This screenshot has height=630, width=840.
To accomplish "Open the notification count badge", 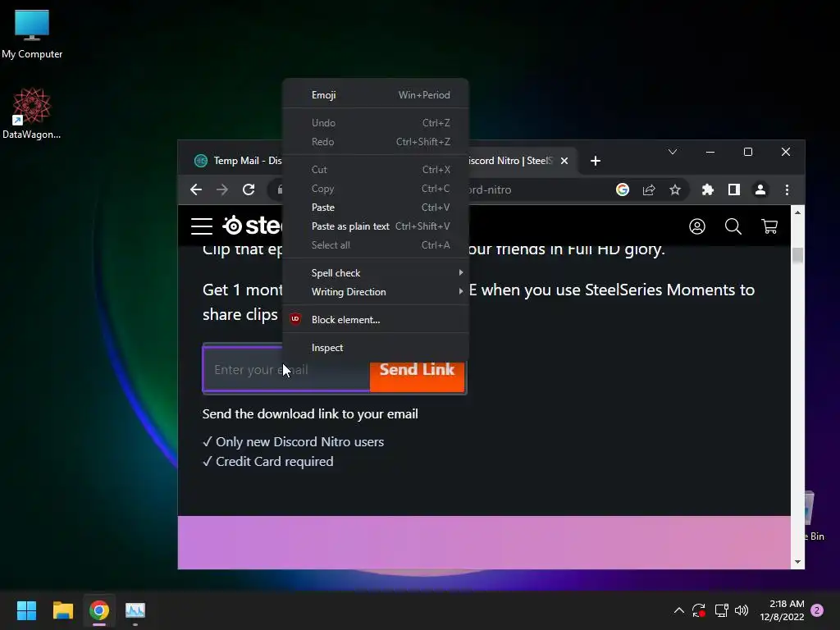I will pos(817,610).
